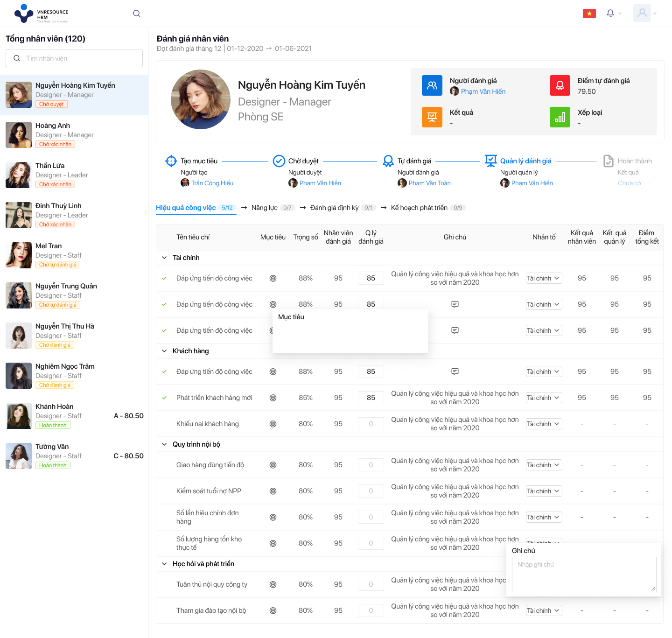The image size is (672, 638).
Task: Click the Nhập ghi chú text area
Action: 584,574
